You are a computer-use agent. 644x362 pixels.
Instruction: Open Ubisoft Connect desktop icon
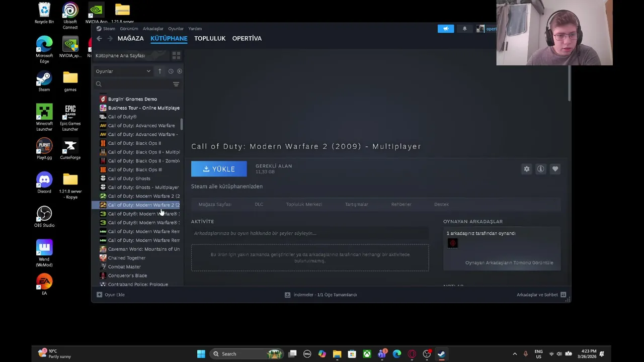tap(70, 16)
